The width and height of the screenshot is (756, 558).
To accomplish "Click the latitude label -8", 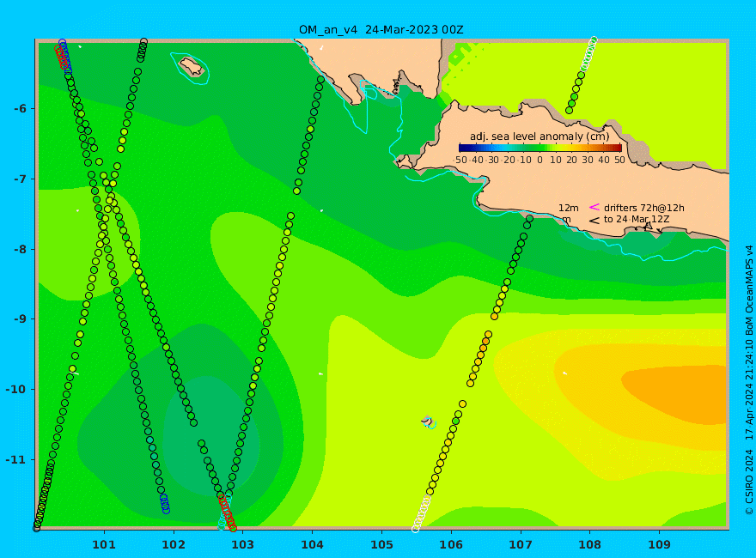I will pyautogui.click(x=20, y=250).
